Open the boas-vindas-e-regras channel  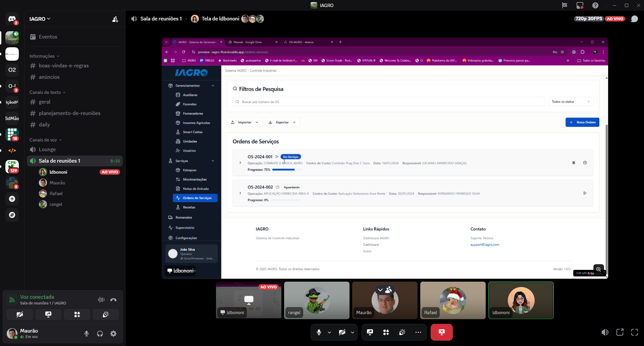75,66
